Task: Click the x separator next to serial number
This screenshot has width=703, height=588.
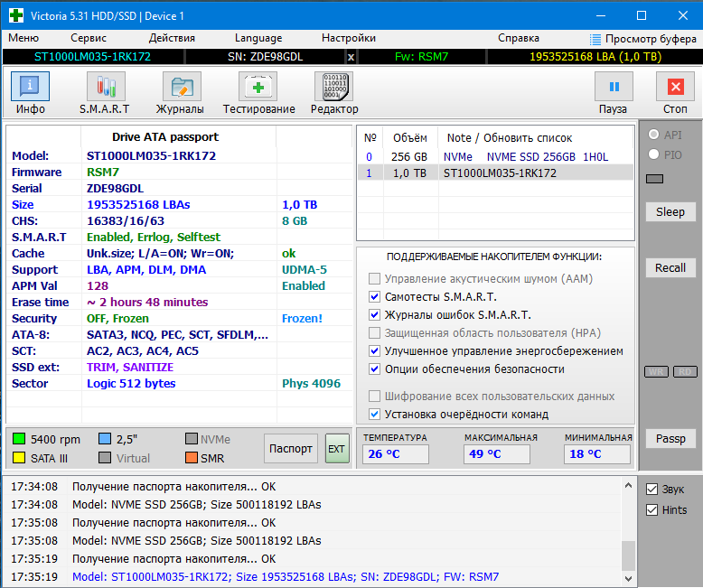Action: (x=351, y=57)
